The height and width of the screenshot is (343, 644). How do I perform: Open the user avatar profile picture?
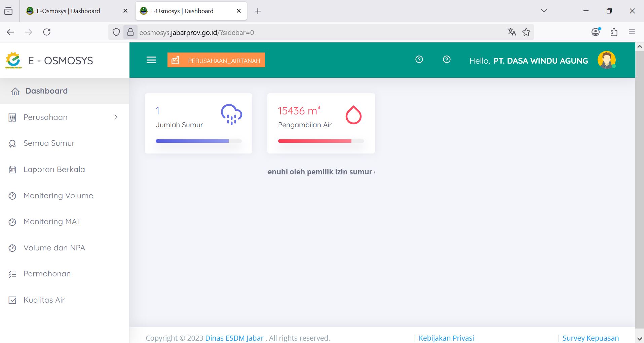(x=606, y=60)
